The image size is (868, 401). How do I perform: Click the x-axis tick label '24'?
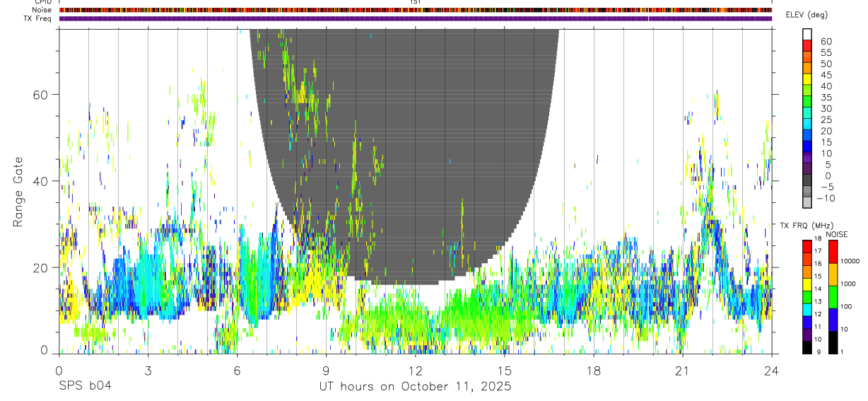(772, 370)
